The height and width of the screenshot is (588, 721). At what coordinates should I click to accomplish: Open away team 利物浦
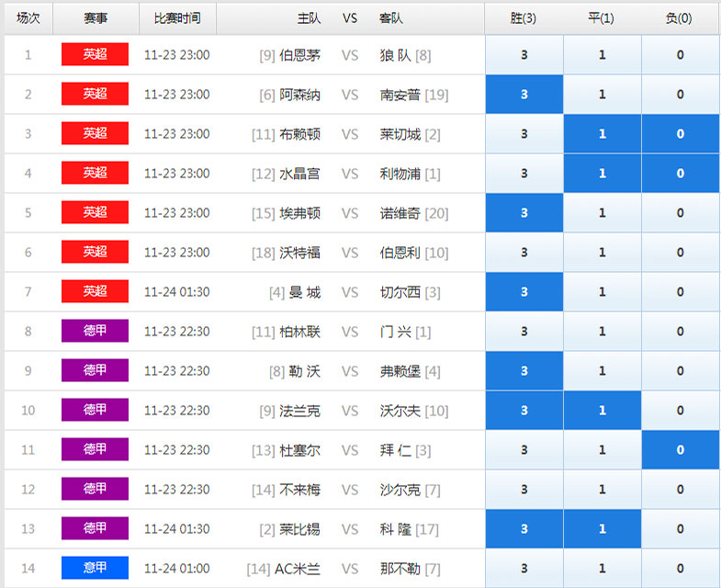[400, 174]
